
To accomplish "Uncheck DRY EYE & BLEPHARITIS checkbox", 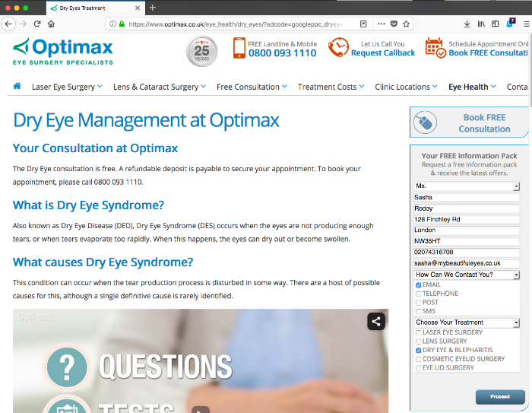I will (418, 351).
